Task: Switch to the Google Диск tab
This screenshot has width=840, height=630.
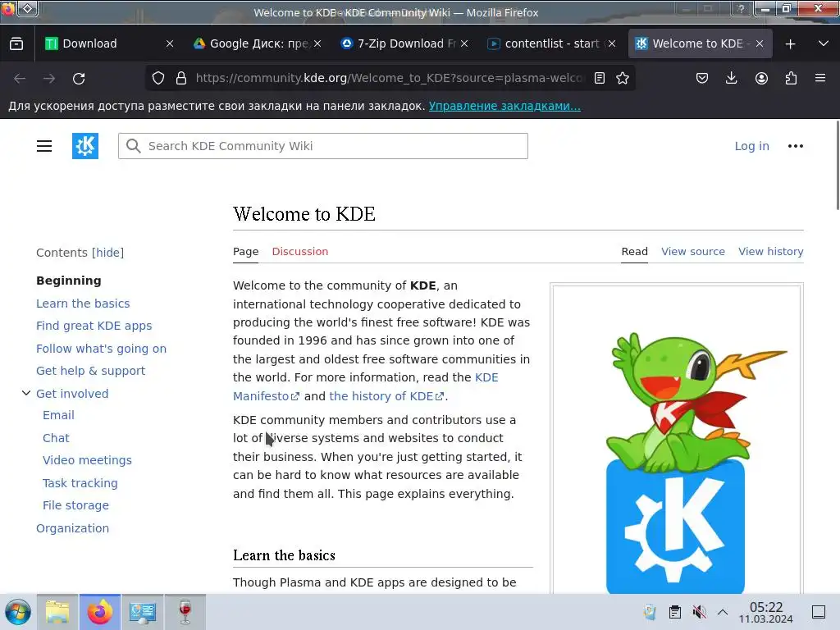Action: [x=252, y=43]
